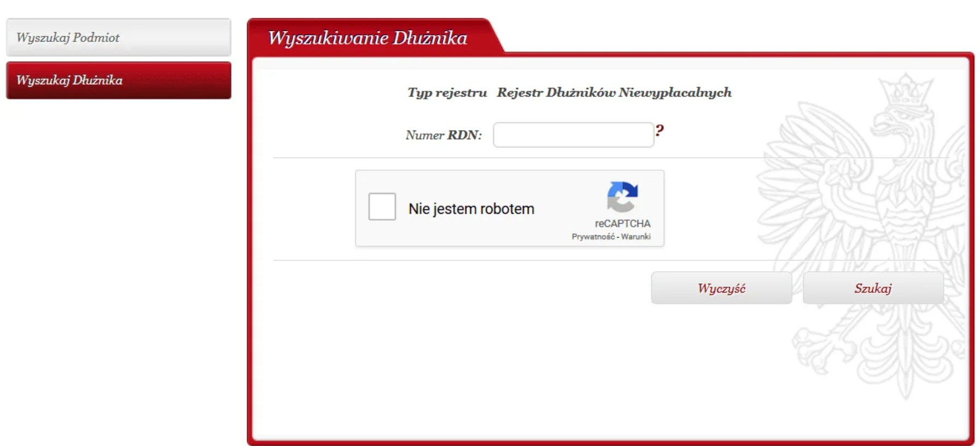Click the Rejestr Dłużników Niewypłacalnych text
Viewport: 980px width, 446px height.
pyautogui.click(x=614, y=93)
